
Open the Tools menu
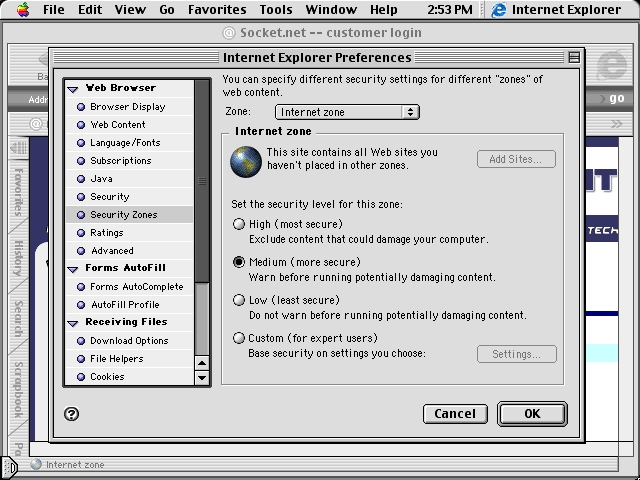[x=276, y=9]
